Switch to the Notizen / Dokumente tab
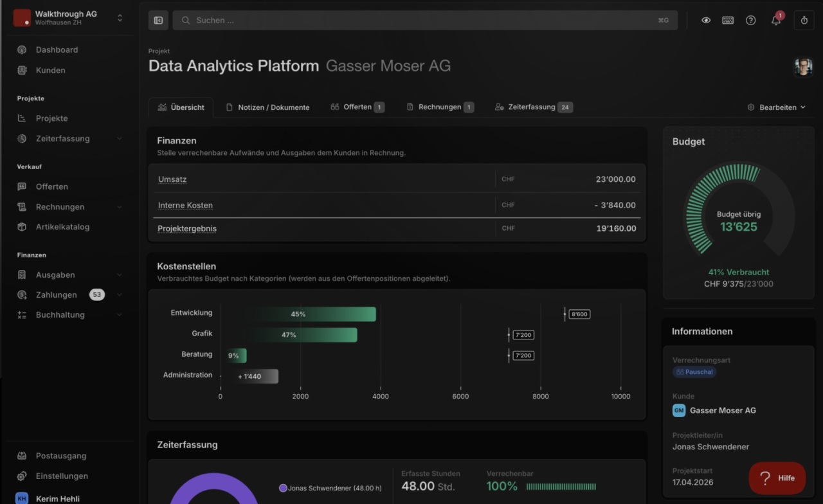Image resolution: width=823 pixels, height=504 pixels. point(267,107)
